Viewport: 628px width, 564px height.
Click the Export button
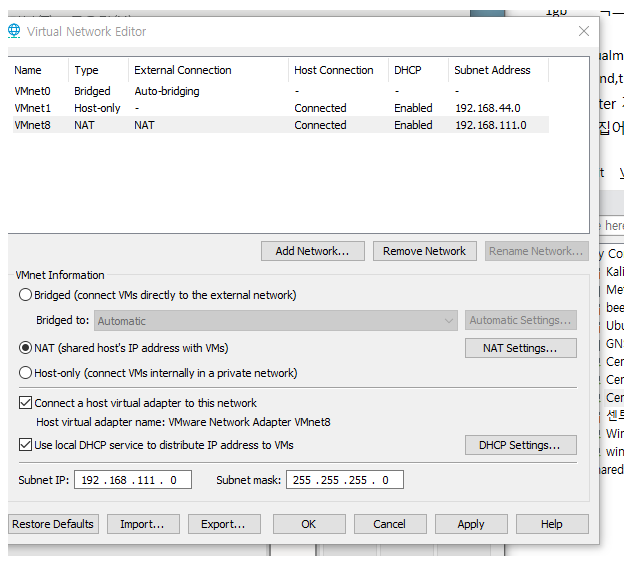(224, 524)
